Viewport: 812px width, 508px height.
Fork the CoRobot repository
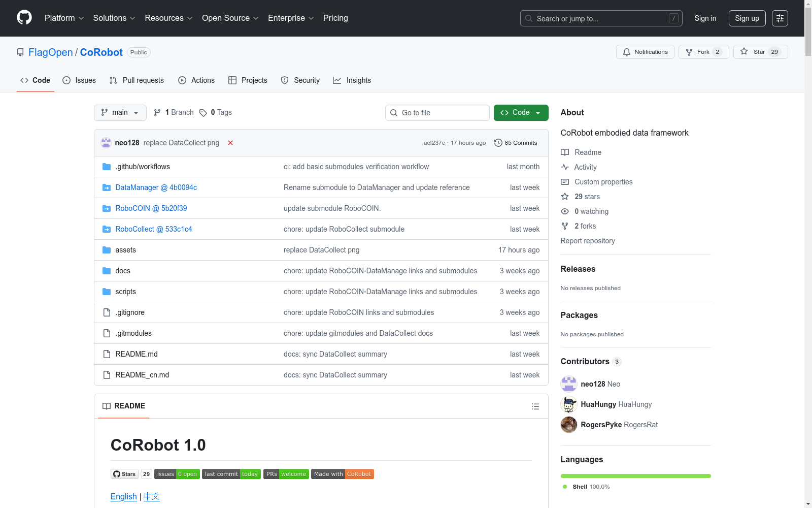click(703, 52)
